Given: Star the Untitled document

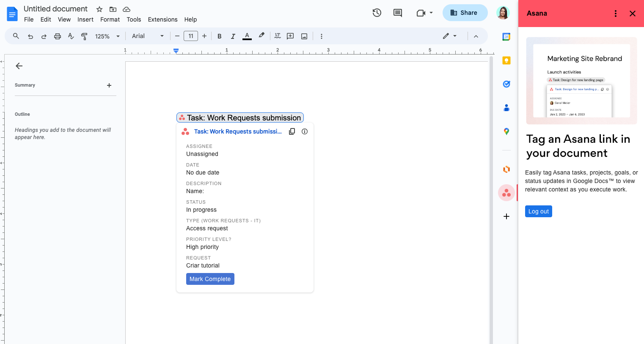Looking at the screenshot, I should pyautogui.click(x=99, y=9).
